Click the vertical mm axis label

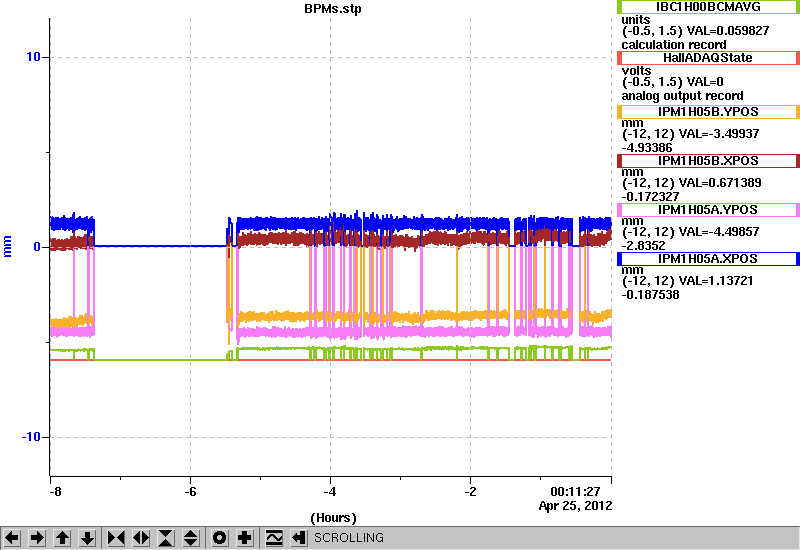8,246
